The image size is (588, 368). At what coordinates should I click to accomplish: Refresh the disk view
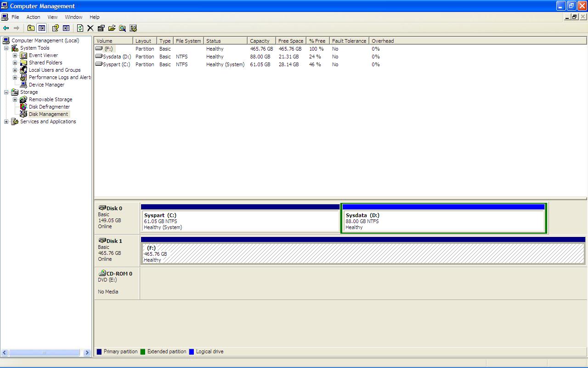tap(80, 28)
